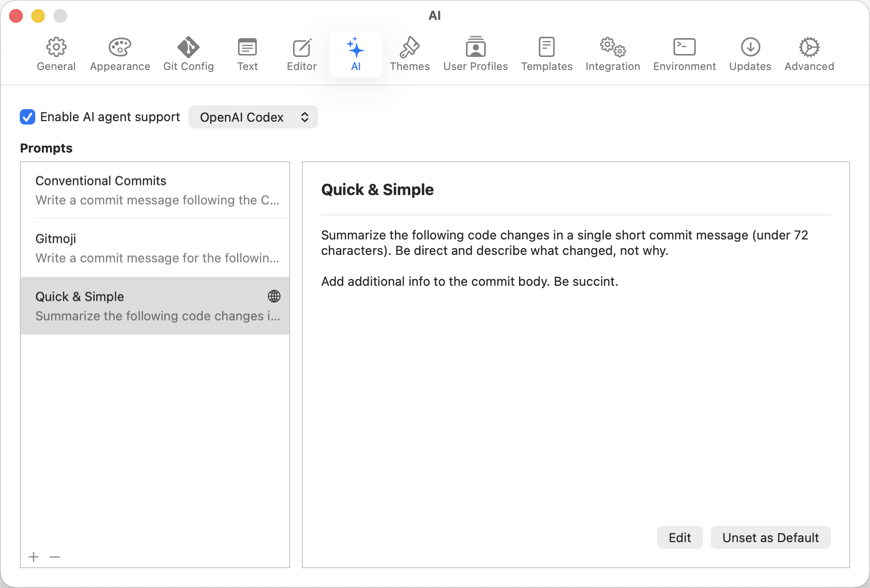Click the Edit button
Viewport: 870px width, 588px height.
(679, 537)
